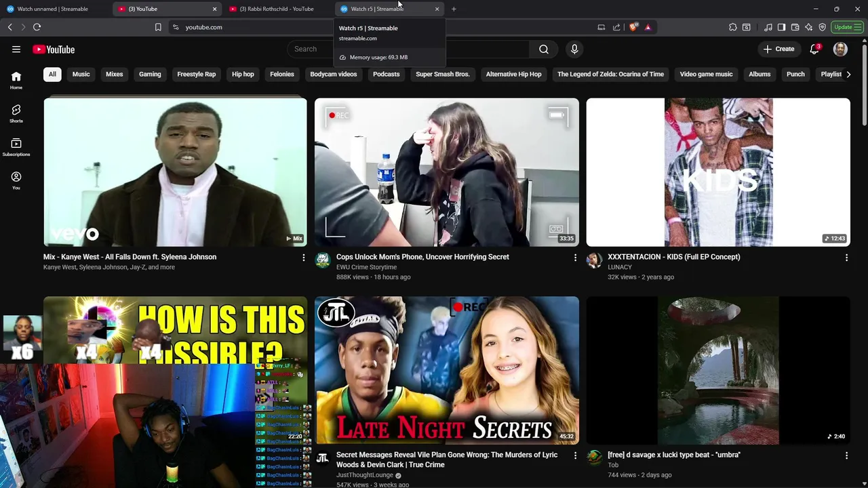Viewport: 868px width, 488px height.
Task: Select the Video game music chip
Action: (706, 74)
